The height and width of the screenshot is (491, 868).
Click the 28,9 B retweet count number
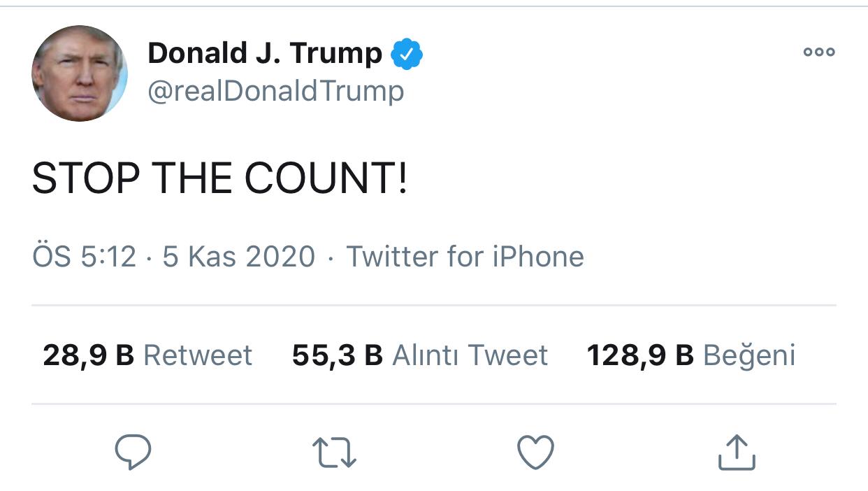[x=88, y=355]
